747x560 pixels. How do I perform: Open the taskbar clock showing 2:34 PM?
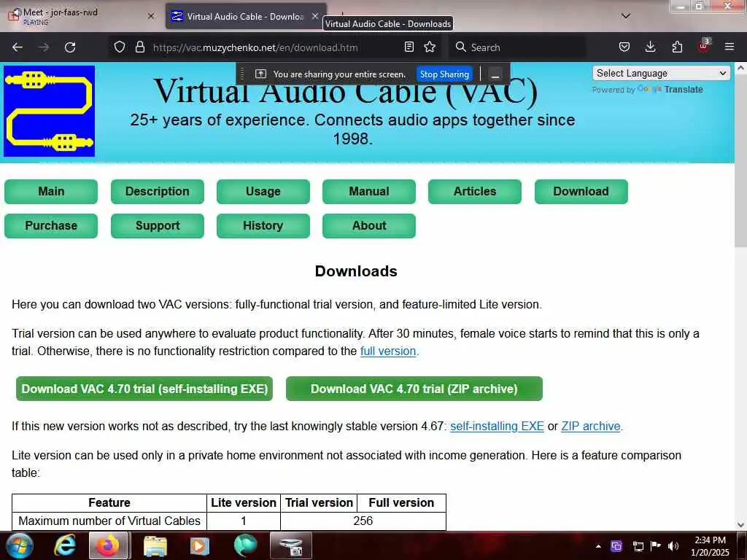[x=710, y=546]
